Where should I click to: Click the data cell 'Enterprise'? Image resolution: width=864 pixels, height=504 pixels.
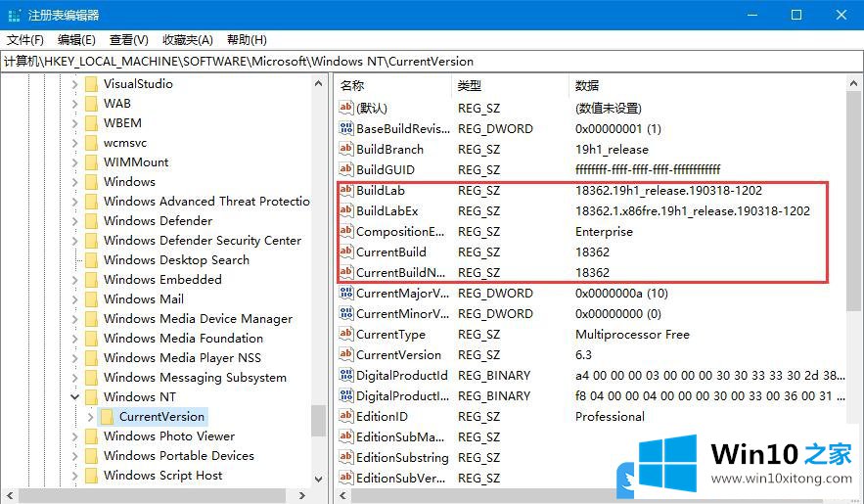(x=604, y=231)
